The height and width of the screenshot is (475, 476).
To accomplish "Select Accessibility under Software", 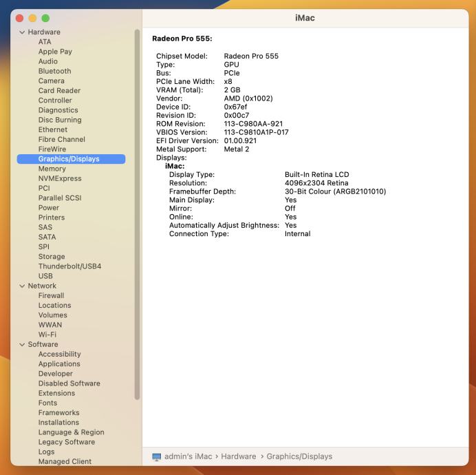I will point(59,354).
